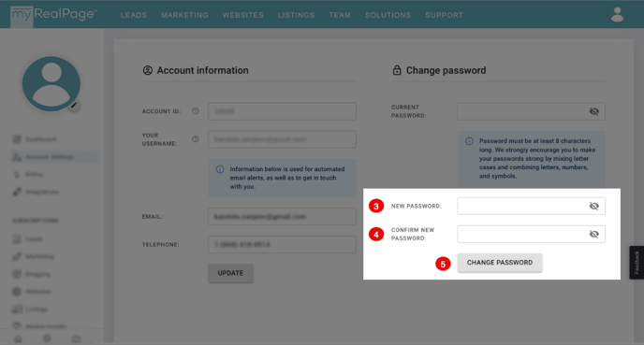Open the Listings menu in top navigation
This screenshot has height=345, width=644.
click(296, 15)
